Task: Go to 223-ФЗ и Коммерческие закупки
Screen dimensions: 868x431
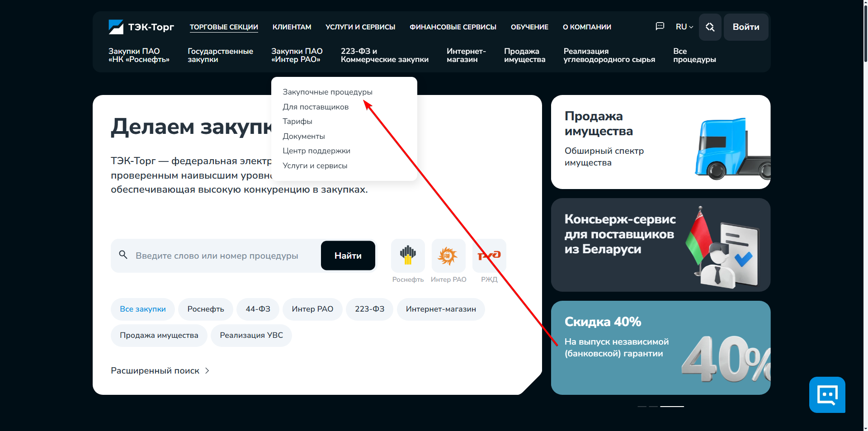Action: (x=385, y=55)
